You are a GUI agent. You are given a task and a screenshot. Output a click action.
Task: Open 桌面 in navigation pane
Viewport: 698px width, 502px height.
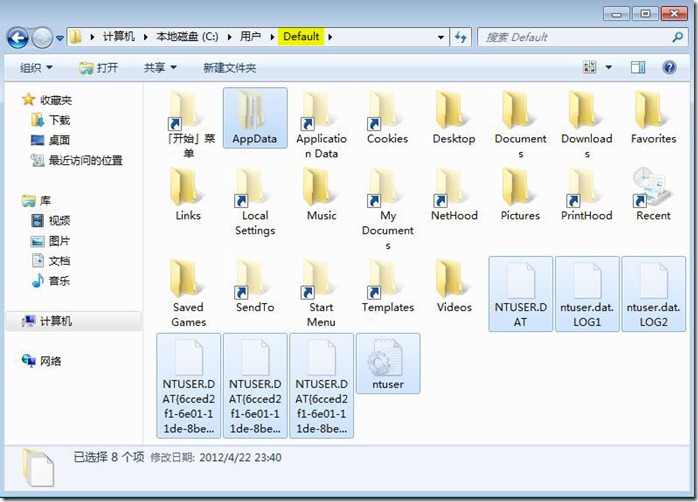pos(50,140)
